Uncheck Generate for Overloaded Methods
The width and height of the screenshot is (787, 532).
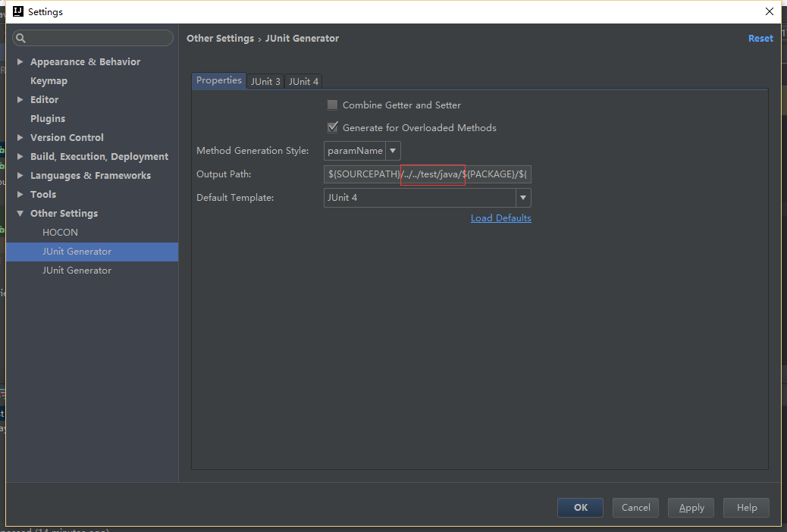pos(332,127)
